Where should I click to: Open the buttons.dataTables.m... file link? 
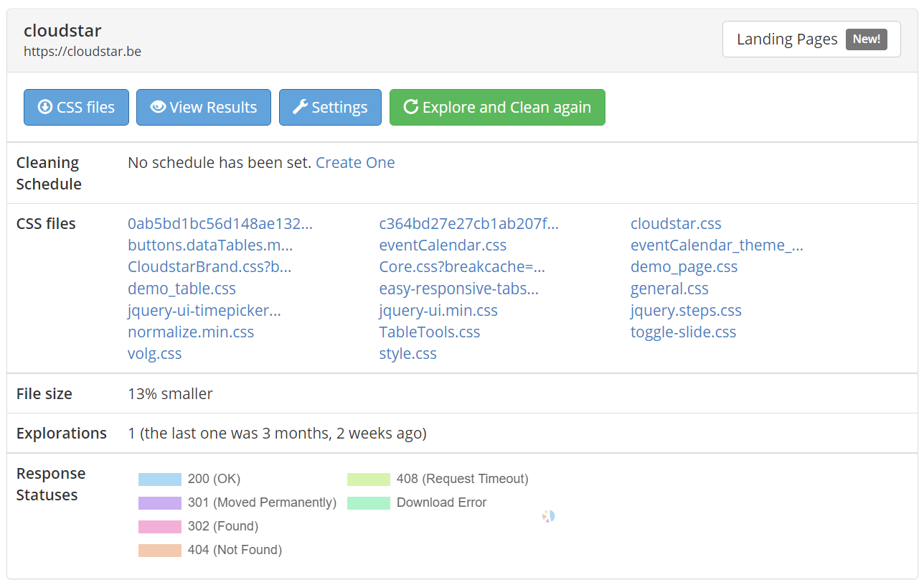[x=210, y=245]
